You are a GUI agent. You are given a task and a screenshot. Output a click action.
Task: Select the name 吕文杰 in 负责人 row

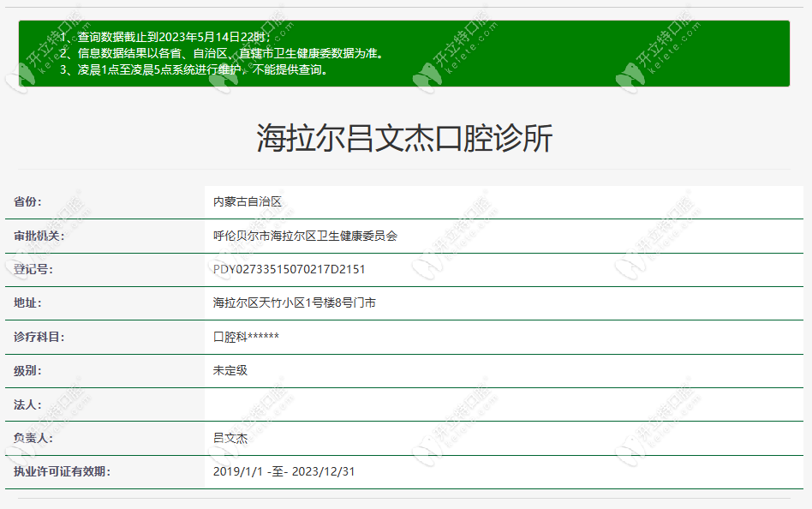tap(230, 438)
